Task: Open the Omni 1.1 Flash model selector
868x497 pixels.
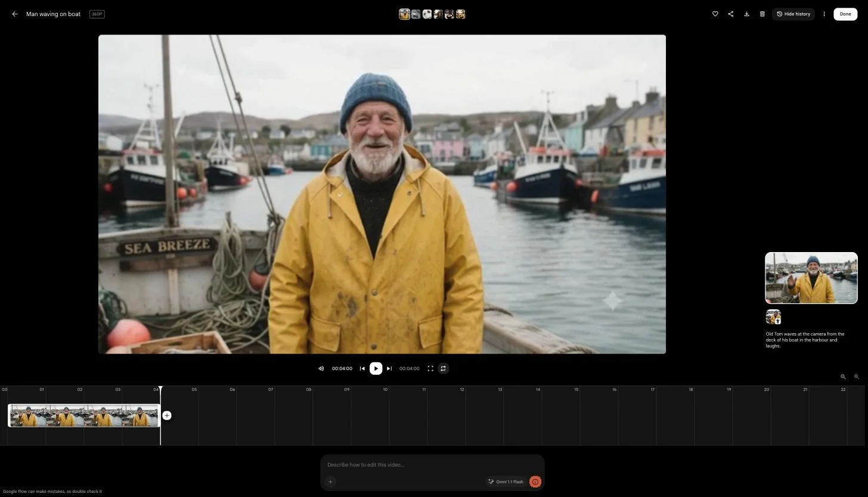Action: pos(506,482)
